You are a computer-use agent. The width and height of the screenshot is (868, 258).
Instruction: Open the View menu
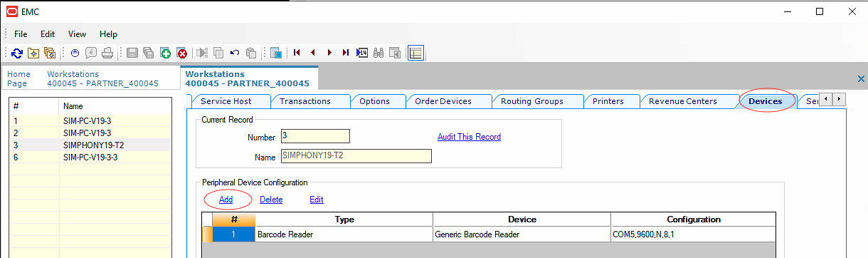point(77,34)
